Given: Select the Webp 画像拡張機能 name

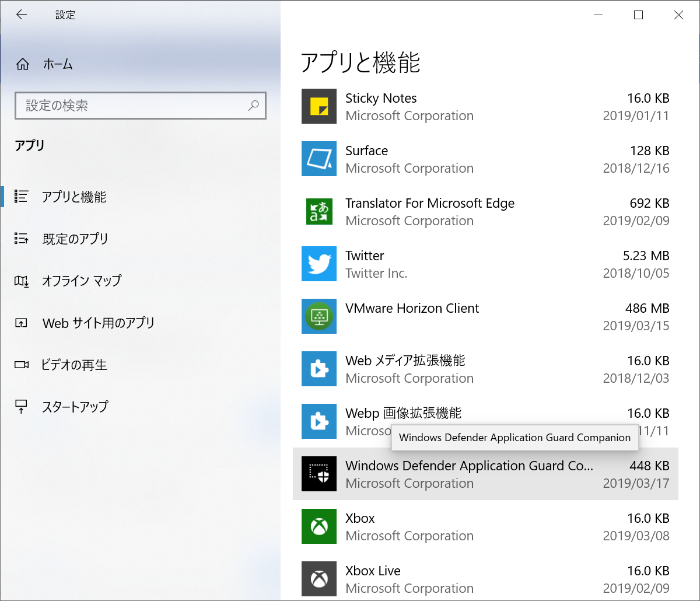Looking at the screenshot, I should click(x=403, y=413).
